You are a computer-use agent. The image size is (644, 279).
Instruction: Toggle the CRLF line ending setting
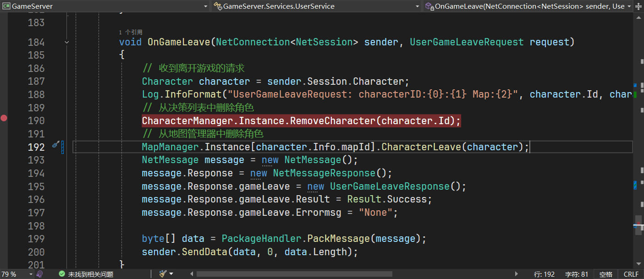631,274
